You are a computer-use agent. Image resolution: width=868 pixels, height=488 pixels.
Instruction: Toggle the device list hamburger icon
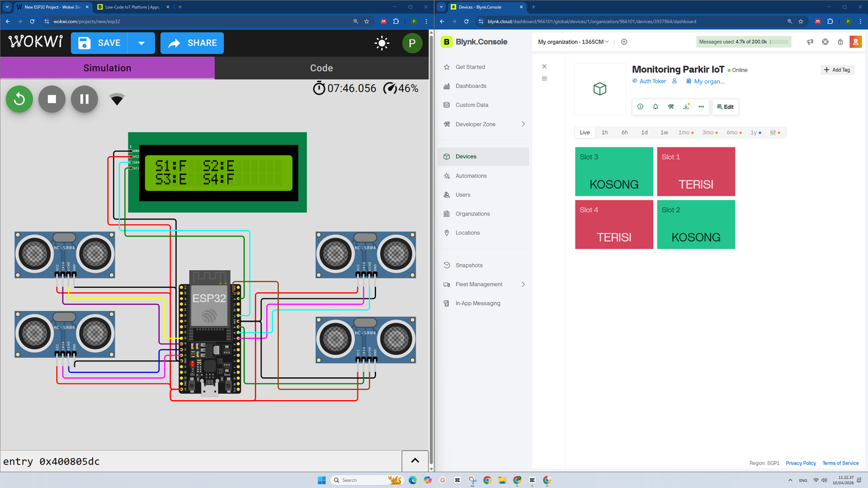(x=544, y=79)
